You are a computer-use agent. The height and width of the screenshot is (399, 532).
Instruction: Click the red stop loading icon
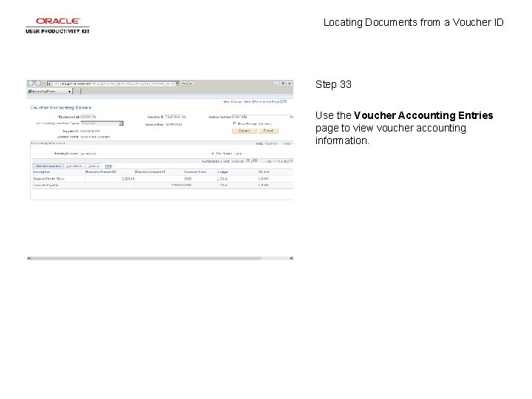tap(191, 83)
